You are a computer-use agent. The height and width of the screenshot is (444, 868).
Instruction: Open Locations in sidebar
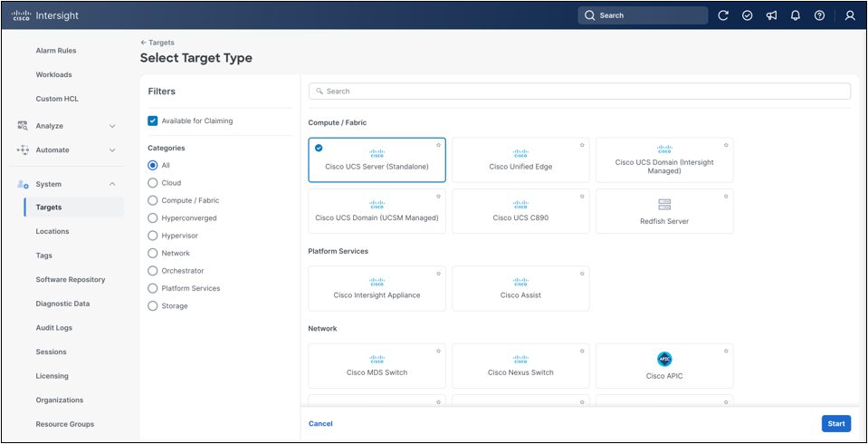click(x=52, y=231)
